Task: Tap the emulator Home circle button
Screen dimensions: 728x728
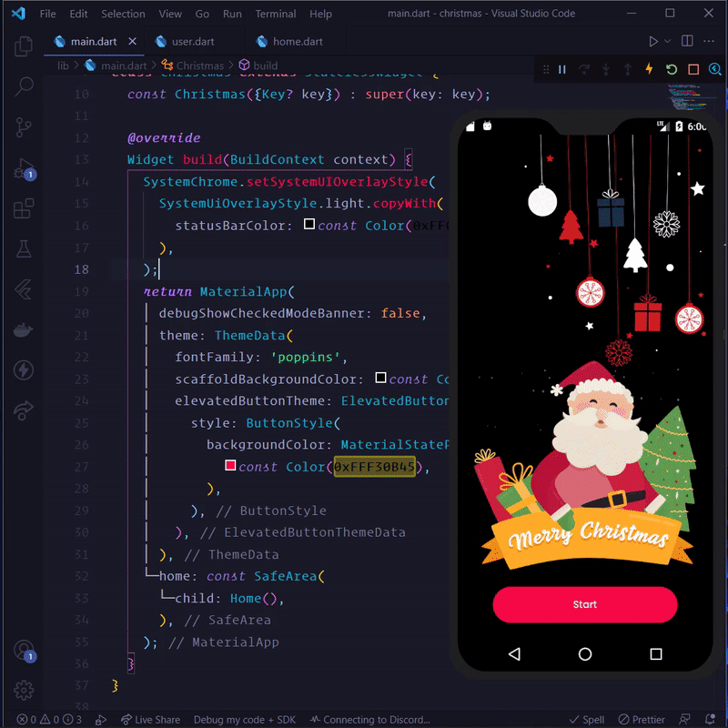Action: point(585,653)
